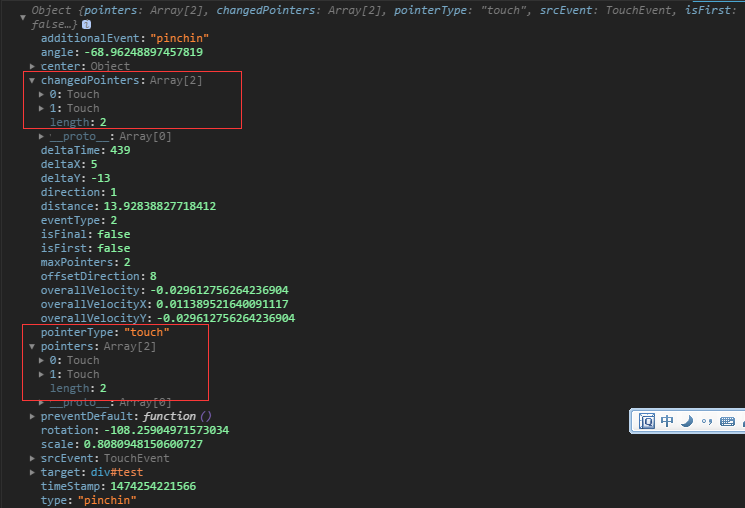Click the QQ input method logo icon
Image resolution: width=745 pixels, height=508 pixels.
click(x=647, y=421)
